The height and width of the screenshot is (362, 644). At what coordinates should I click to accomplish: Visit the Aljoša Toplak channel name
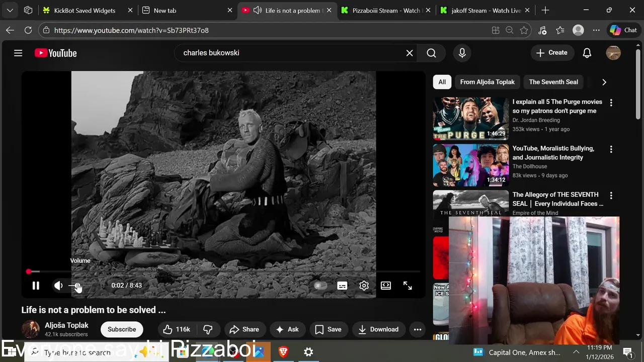click(66, 325)
